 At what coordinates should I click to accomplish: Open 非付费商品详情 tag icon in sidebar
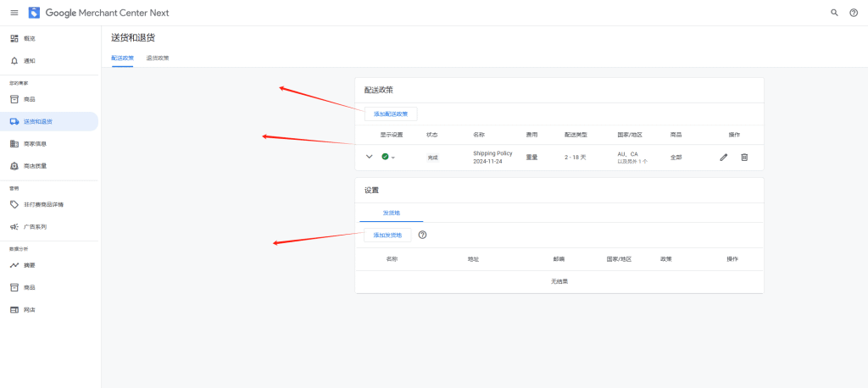[x=14, y=204]
